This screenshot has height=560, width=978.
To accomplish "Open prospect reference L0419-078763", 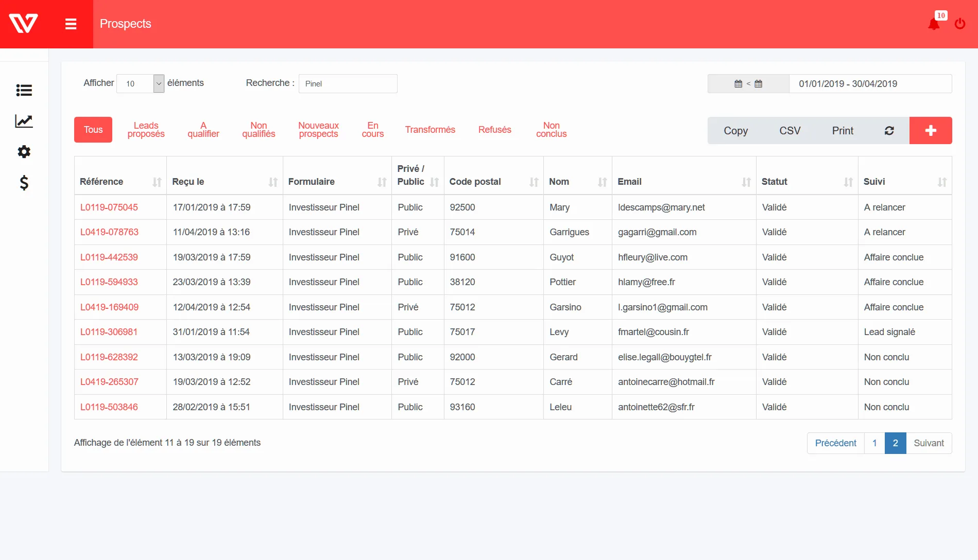I will click(109, 232).
